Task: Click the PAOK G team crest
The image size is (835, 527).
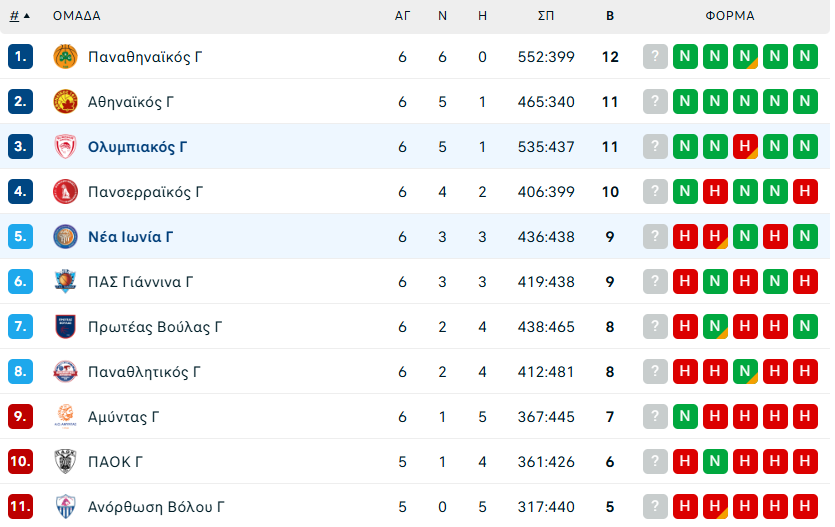Action: click(65, 462)
